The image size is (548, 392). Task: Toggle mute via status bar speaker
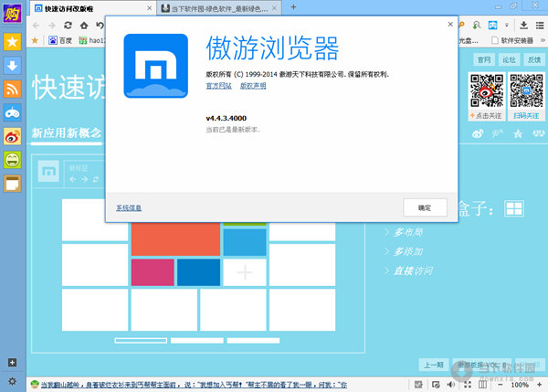click(x=451, y=385)
